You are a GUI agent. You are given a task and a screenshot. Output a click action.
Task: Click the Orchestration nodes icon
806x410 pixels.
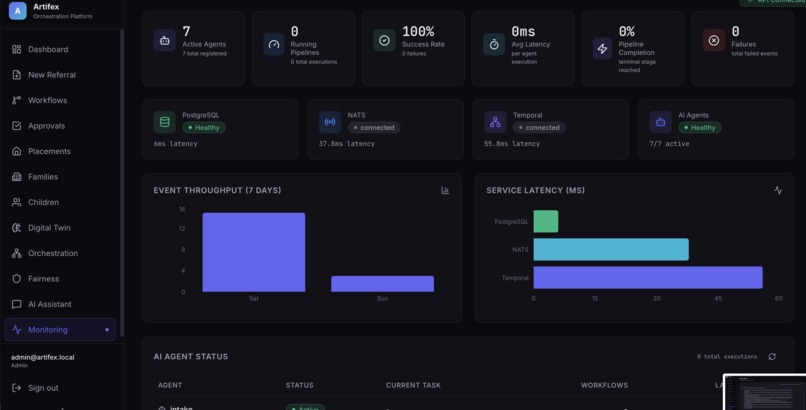point(16,253)
